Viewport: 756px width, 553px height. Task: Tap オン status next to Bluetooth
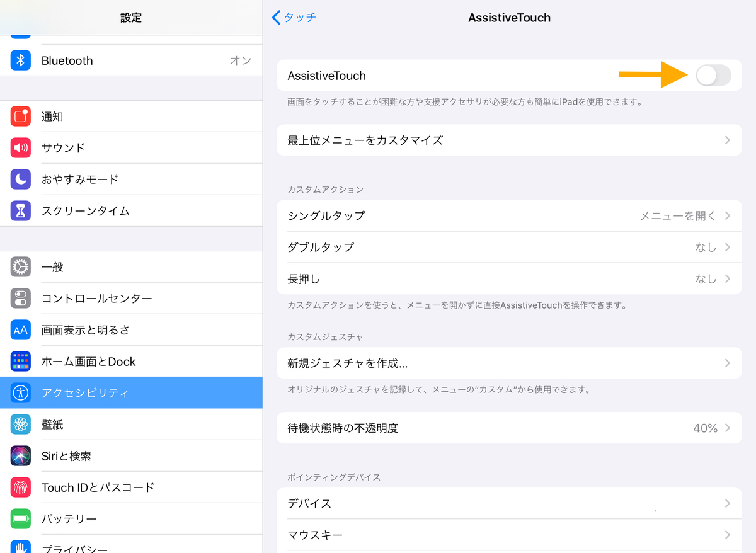point(241,60)
